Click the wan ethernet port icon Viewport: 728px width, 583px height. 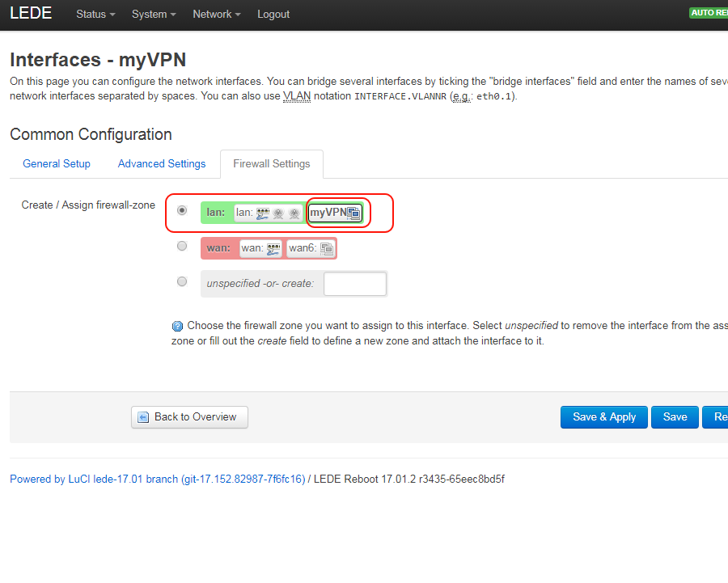pyautogui.click(x=273, y=248)
